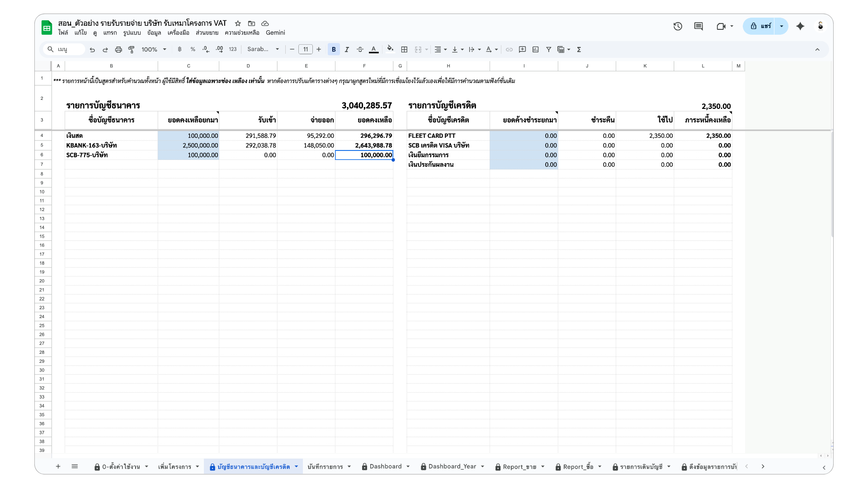Click the แชร์ share button

coord(760,26)
